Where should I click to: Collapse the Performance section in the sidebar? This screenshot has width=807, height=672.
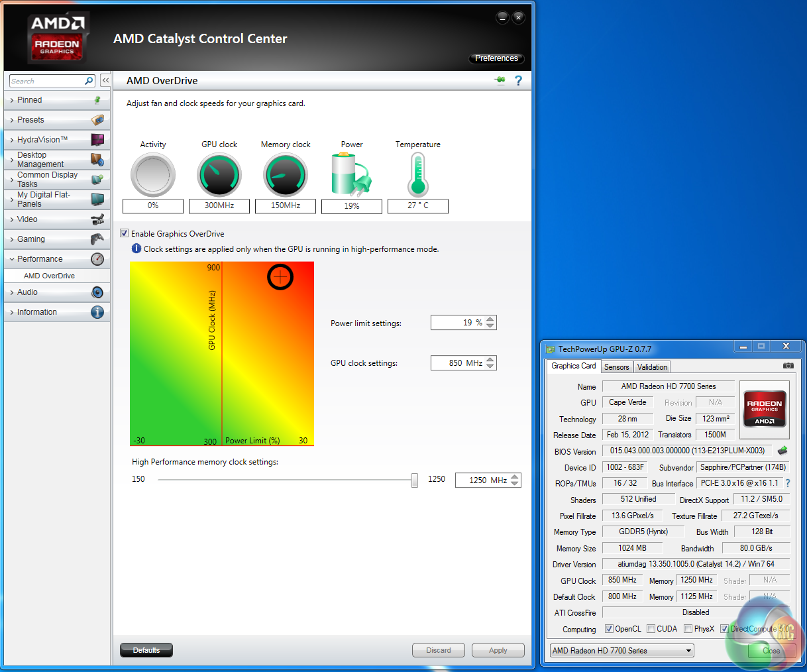pyautogui.click(x=40, y=259)
